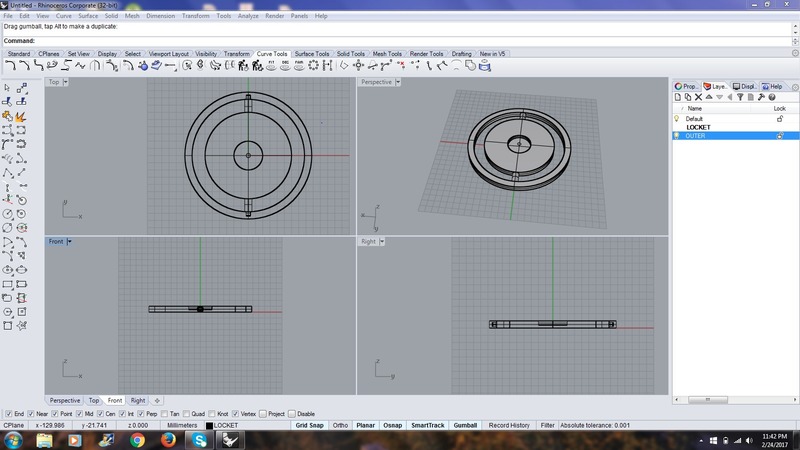Open Skype from the taskbar
Image resolution: width=800 pixels, height=450 pixels.
(199, 440)
